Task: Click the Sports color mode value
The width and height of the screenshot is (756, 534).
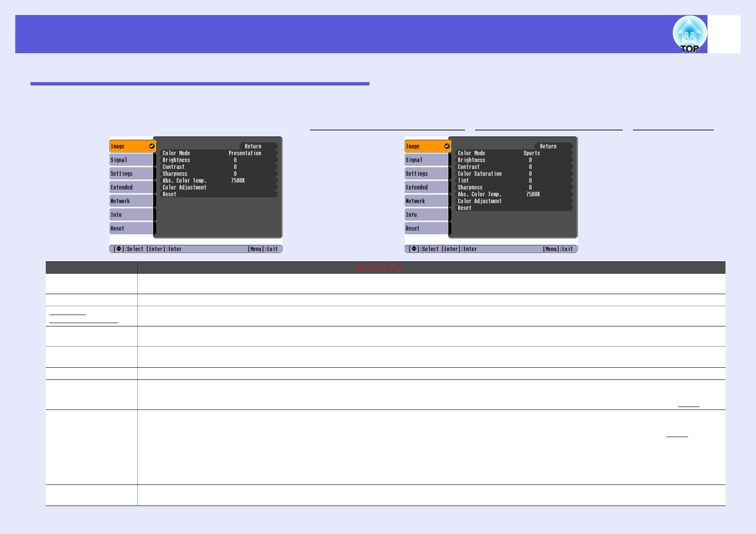Action: pyautogui.click(x=532, y=153)
